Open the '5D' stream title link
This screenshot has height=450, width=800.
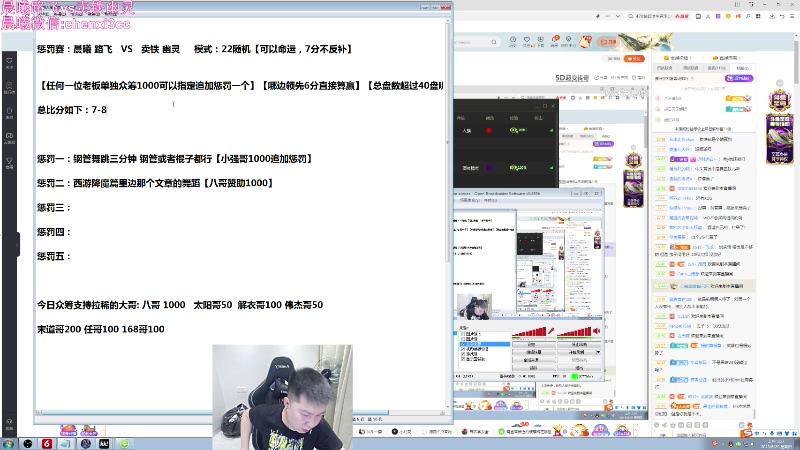(572, 78)
